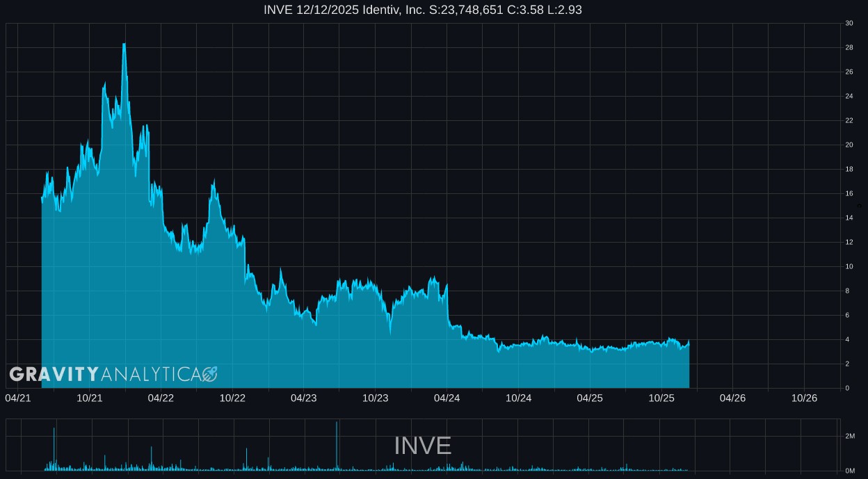Click the highest price peak near 28

[124, 45]
